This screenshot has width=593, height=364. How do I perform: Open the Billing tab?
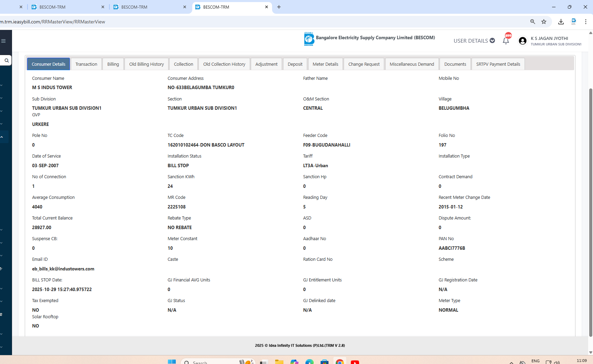pos(113,64)
